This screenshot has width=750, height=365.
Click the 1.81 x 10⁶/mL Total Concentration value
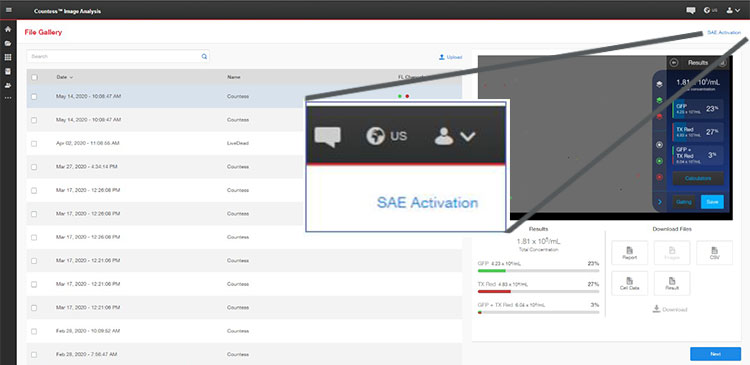[x=538, y=242]
